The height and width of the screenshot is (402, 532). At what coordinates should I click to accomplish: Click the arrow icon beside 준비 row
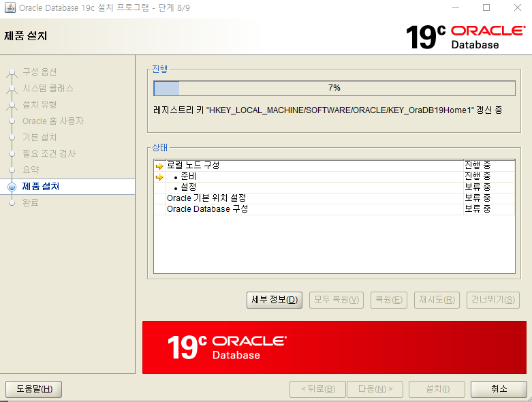(159, 177)
